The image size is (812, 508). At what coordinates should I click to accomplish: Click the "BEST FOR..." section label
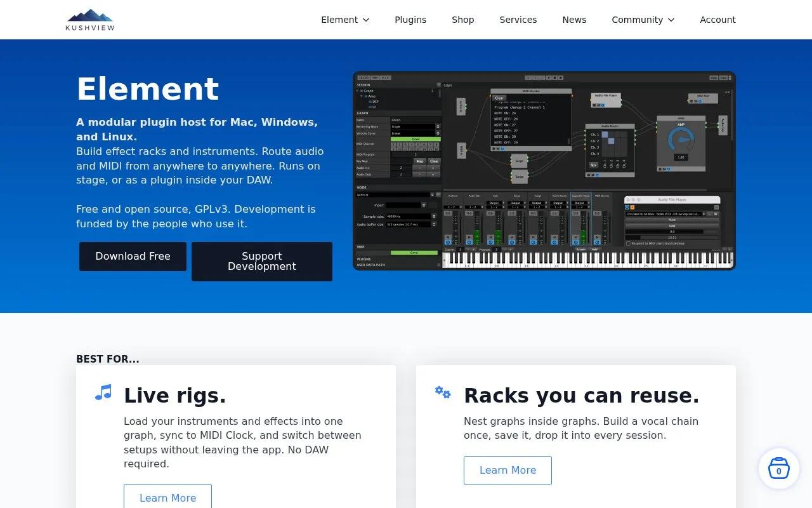click(x=108, y=359)
